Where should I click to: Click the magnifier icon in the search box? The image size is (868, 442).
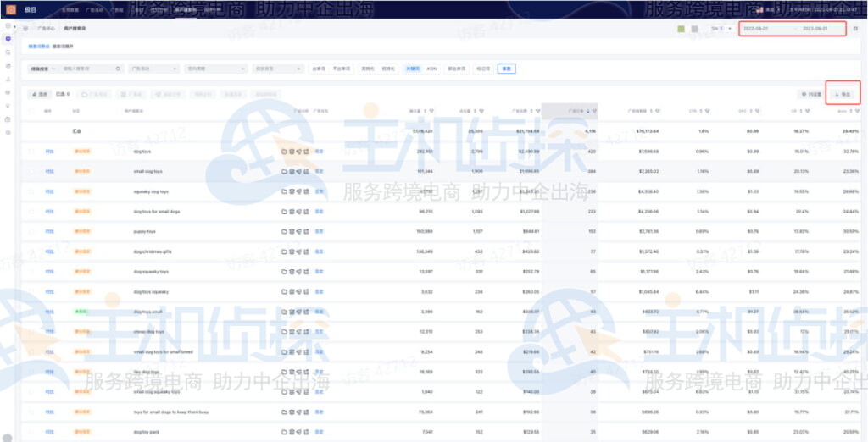click(118, 69)
